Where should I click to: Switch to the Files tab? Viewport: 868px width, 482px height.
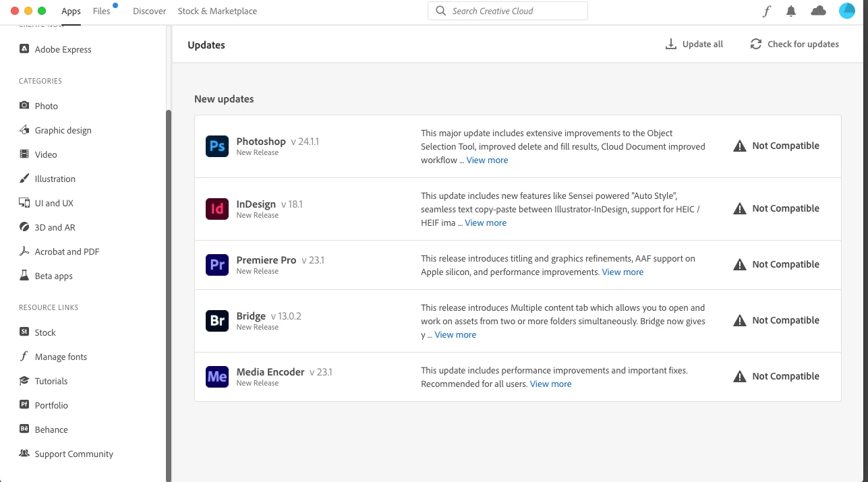pos(102,11)
